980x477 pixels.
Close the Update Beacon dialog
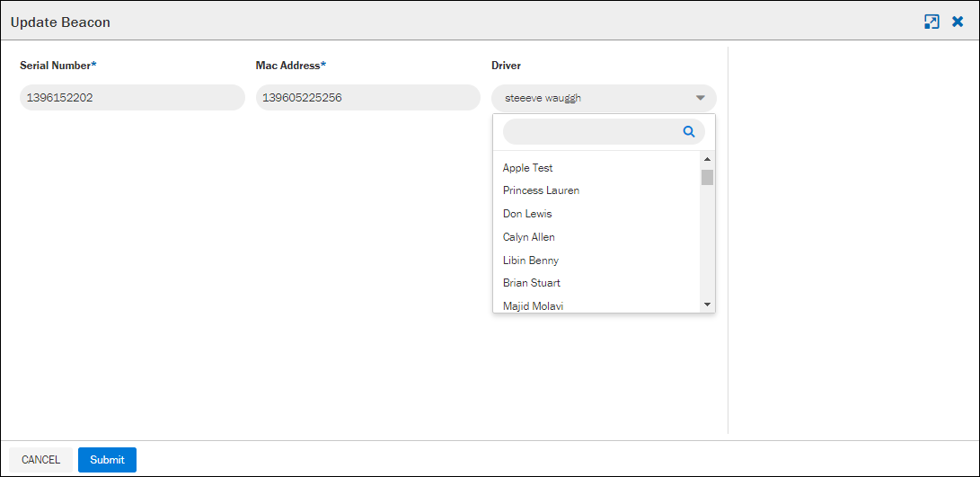pos(958,22)
